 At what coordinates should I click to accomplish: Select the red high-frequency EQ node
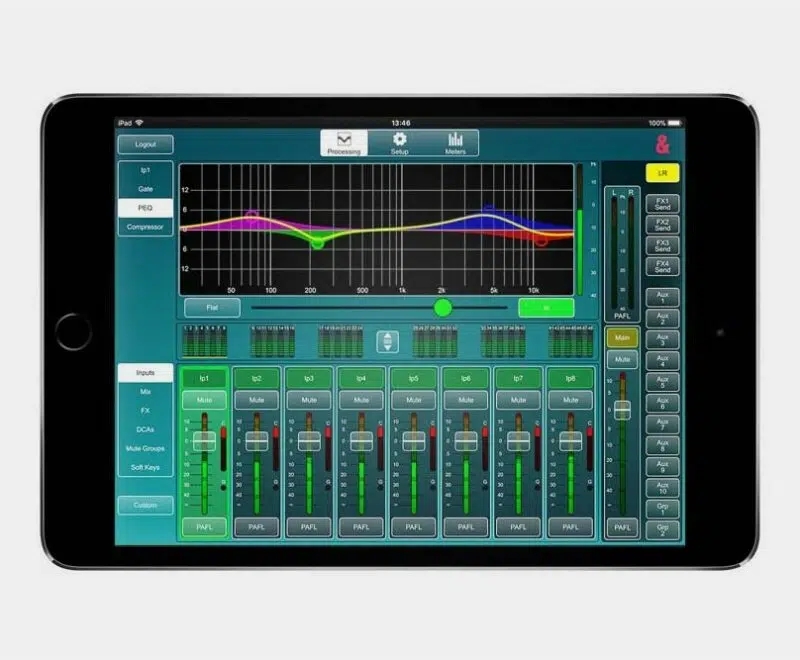click(x=541, y=240)
